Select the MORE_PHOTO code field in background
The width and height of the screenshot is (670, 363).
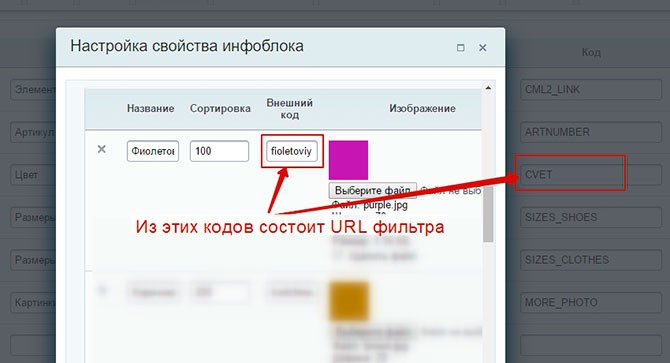coord(591,302)
